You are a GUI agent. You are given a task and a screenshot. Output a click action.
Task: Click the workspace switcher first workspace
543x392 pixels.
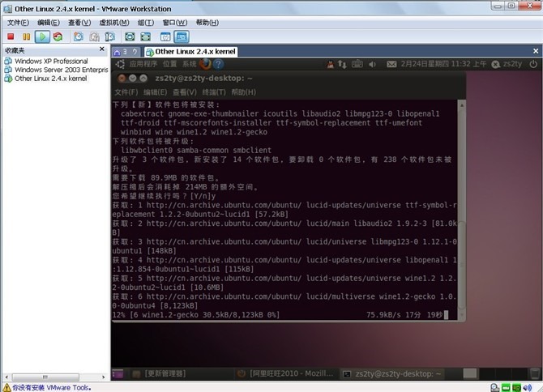470,373
